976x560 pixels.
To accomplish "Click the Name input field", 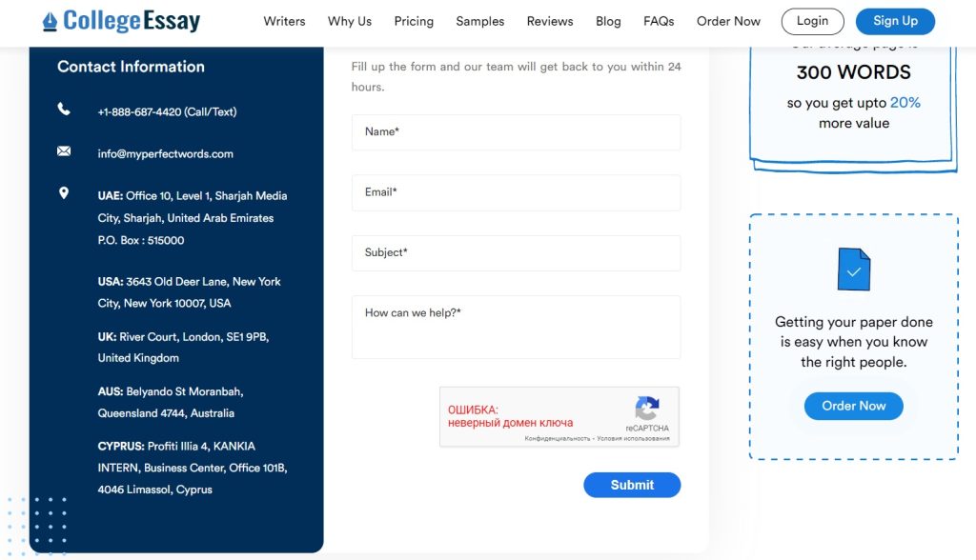I will [516, 132].
